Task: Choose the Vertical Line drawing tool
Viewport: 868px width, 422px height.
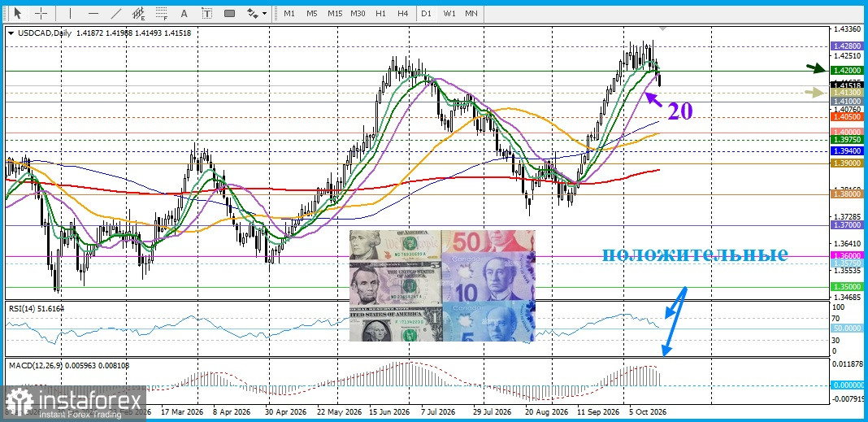Action: point(70,13)
